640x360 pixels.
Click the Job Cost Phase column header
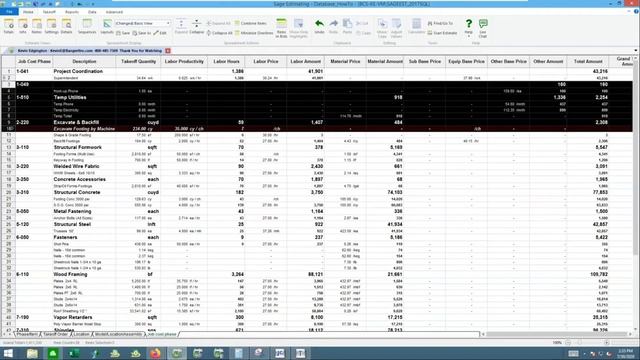pyautogui.click(x=34, y=61)
